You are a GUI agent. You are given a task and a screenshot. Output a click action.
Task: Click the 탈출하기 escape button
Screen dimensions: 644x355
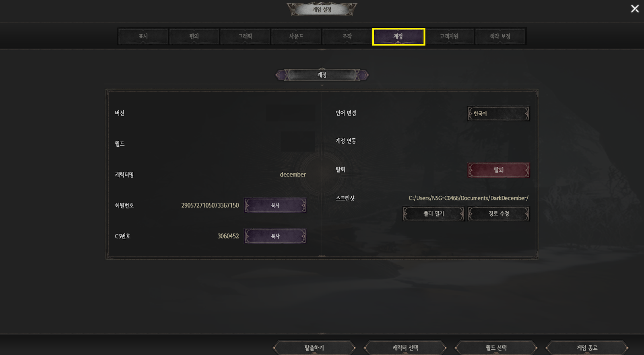[314, 348]
